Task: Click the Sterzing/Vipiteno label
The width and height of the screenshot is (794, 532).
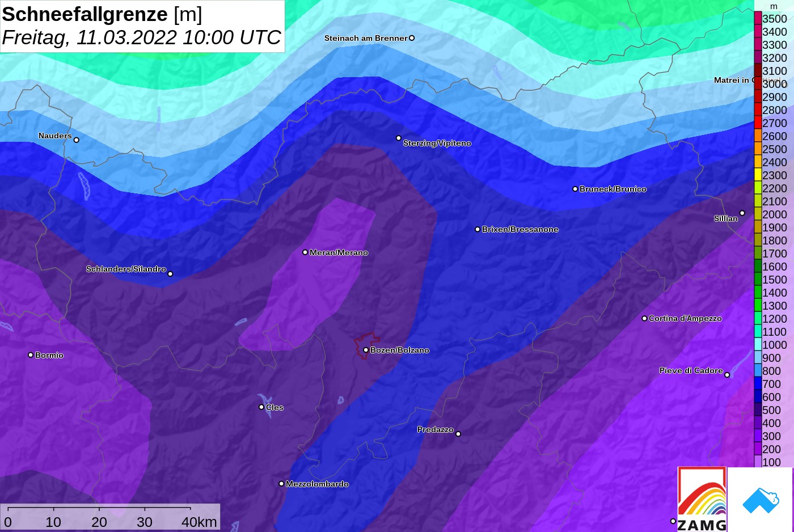Action: (x=437, y=143)
